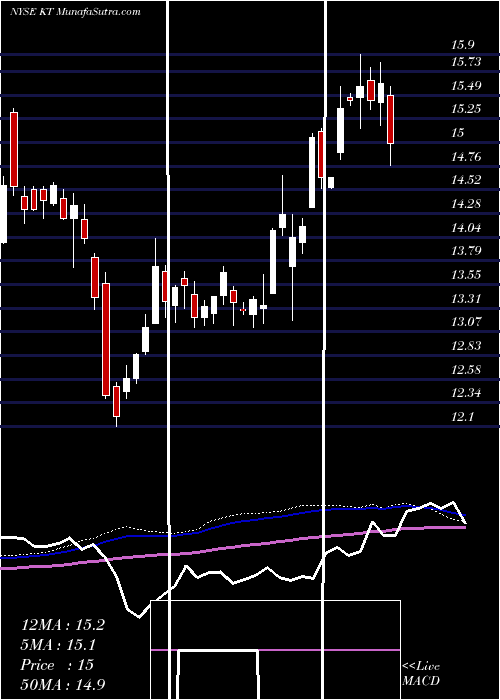Click the lowest red candlestick near 12.1
Viewport: 500px width, 700px height.
[117, 401]
